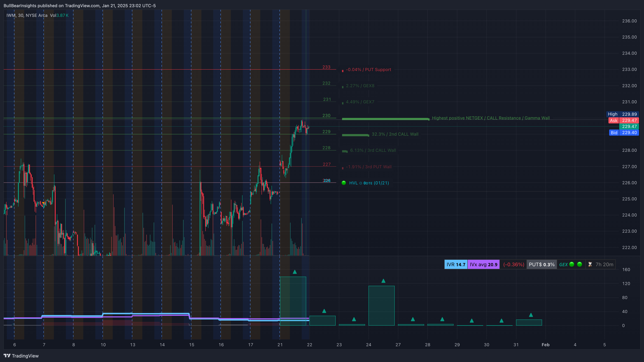
Task: Click the 21 date label on the time axis
Action: (280, 345)
